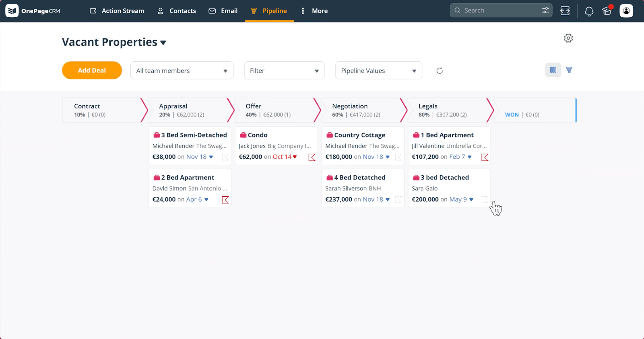Expand Feb 7 date arrow on 1 Bed Apartment

pyautogui.click(x=469, y=157)
